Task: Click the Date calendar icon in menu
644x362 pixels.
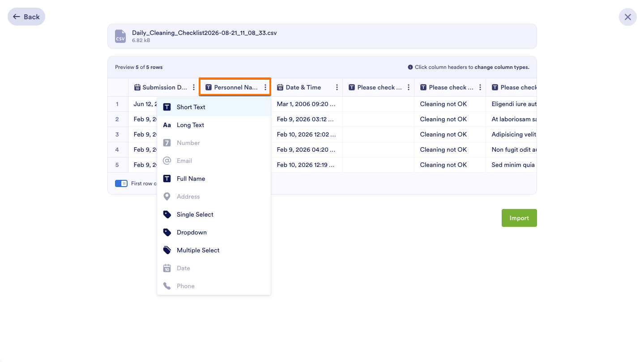Action: pyautogui.click(x=167, y=268)
